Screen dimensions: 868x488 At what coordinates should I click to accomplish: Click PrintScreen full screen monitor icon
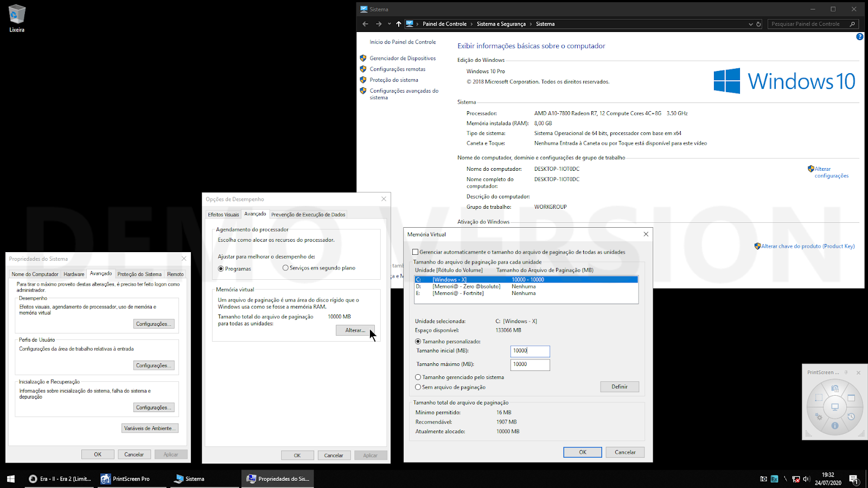click(x=835, y=407)
